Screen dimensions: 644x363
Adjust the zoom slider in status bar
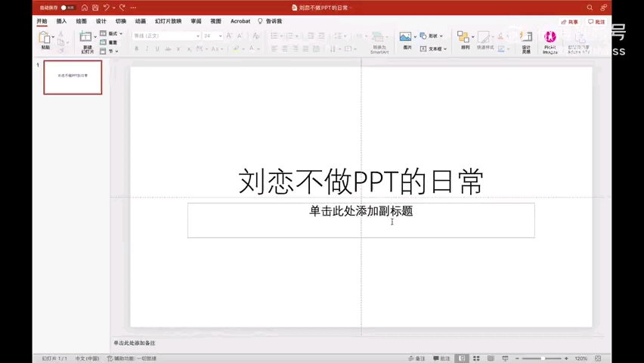pos(542,358)
